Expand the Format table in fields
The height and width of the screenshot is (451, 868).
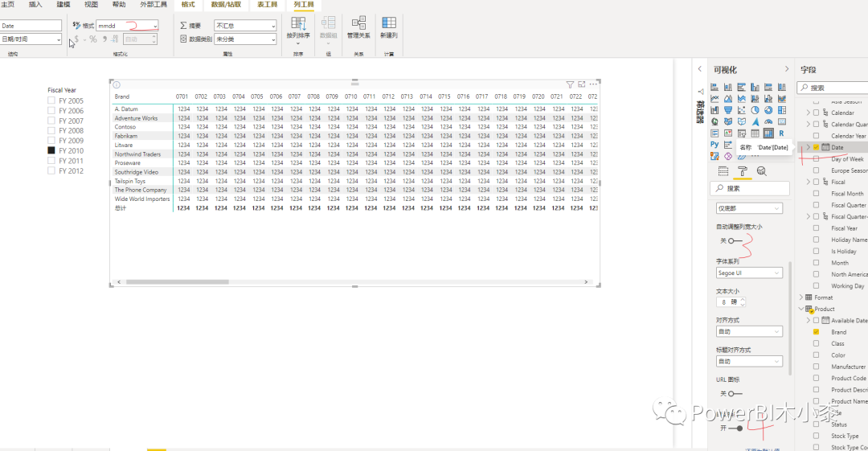(x=801, y=297)
